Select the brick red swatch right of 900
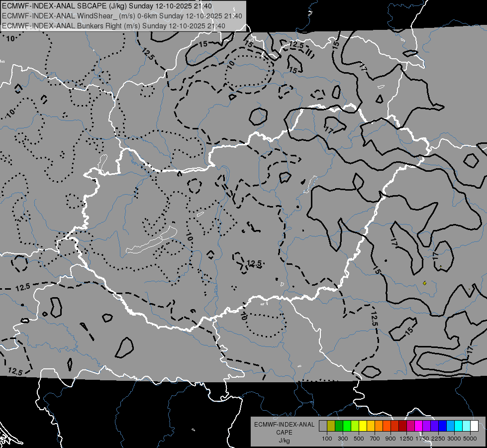 coord(395,426)
